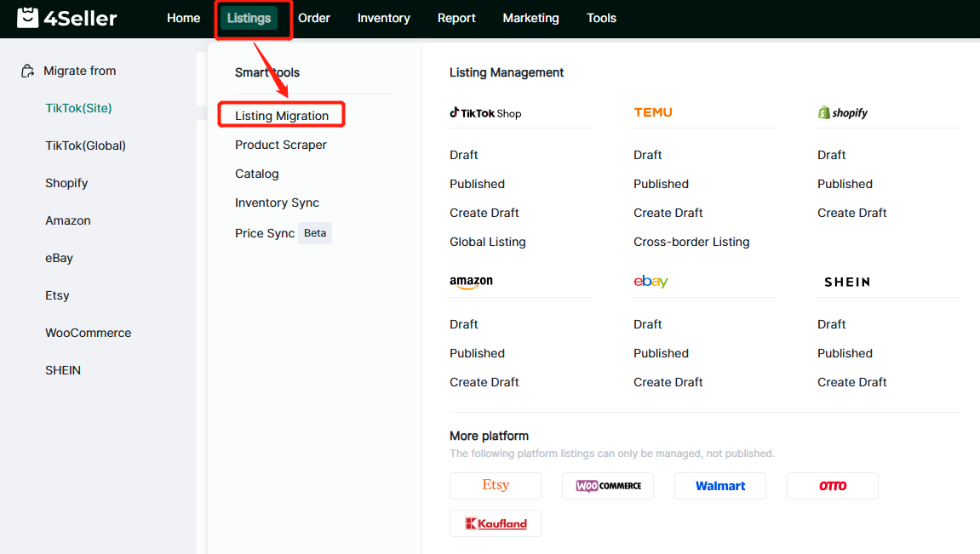Go to TEMU Cross-border Listing

tap(691, 242)
